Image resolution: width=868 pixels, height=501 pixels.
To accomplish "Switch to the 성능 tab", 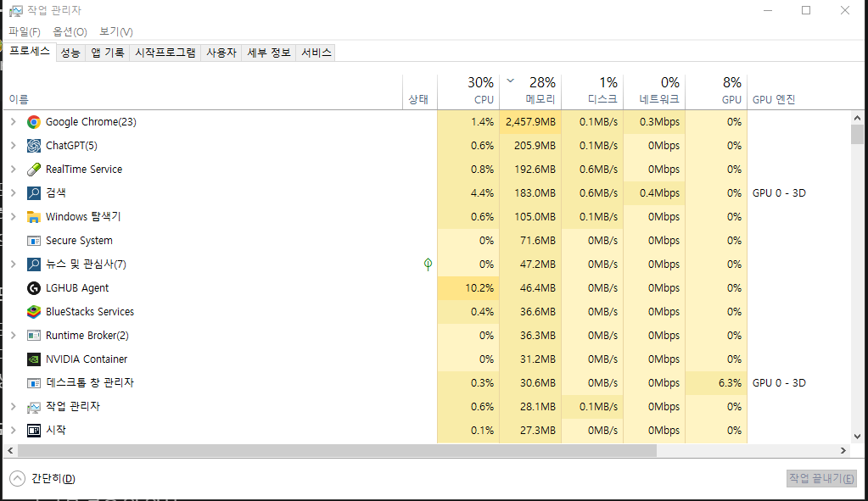I will click(x=70, y=52).
